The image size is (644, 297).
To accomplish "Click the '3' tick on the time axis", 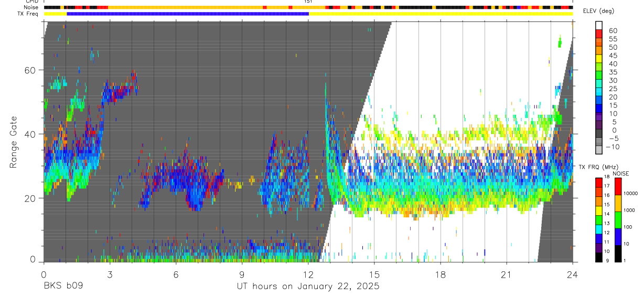I will [x=110, y=274].
